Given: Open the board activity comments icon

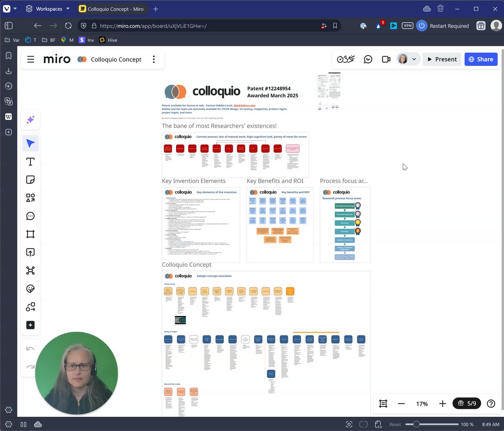Looking at the screenshot, I should click(368, 59).
